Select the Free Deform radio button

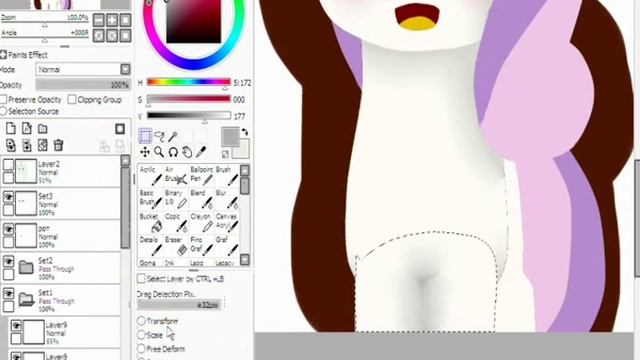click(x=141, y=349)
